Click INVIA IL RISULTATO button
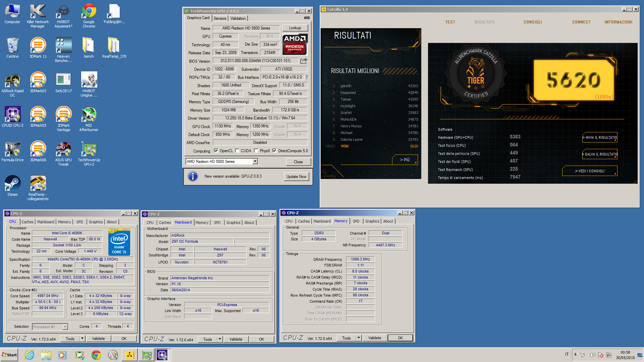Image resolution: width=644 pixels, height=362 pixels. click(600, 137)
